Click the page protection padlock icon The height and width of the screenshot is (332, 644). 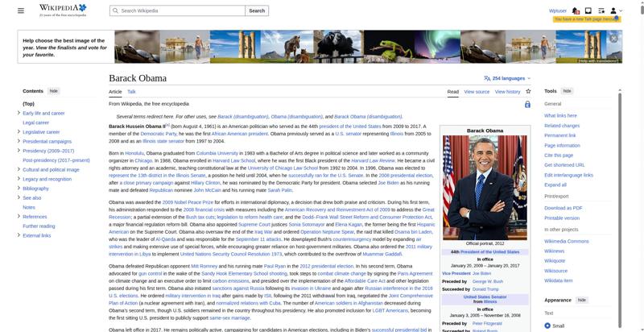point(527,105)
